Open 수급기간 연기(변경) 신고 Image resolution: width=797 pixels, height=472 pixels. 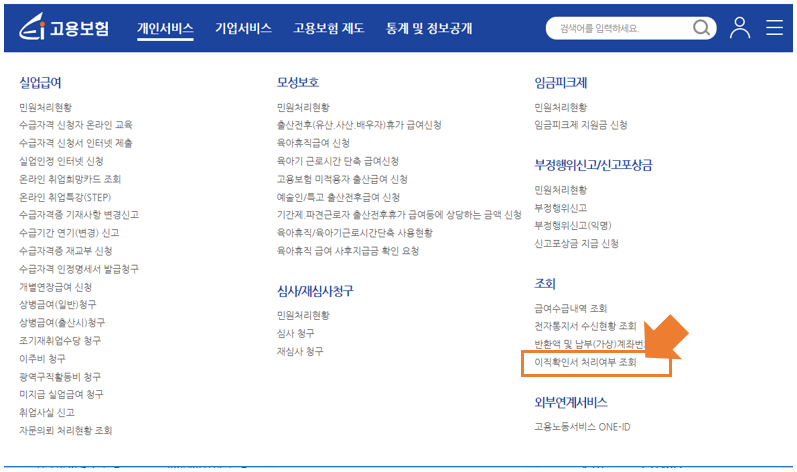click(69, 233)
